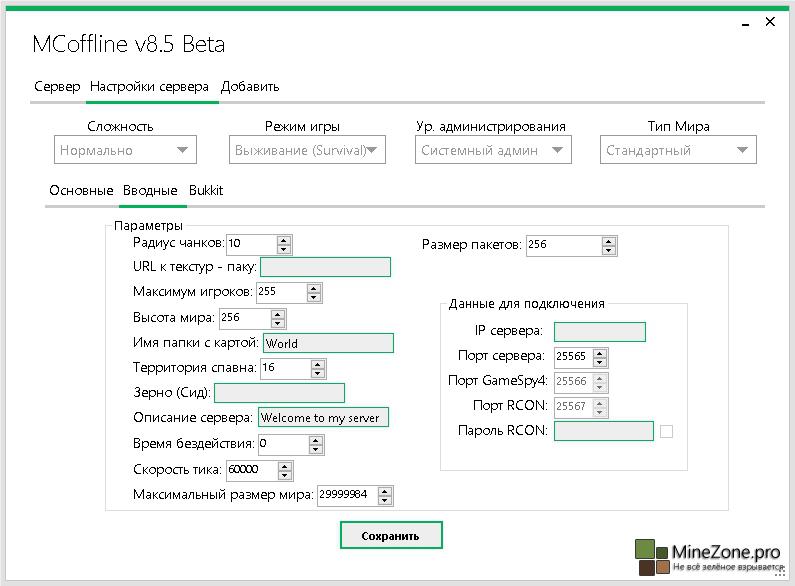Screen dimensions: 795x586
Task: Expand the Ур. администрирования dropdown
Action: (x=493, y=150)
